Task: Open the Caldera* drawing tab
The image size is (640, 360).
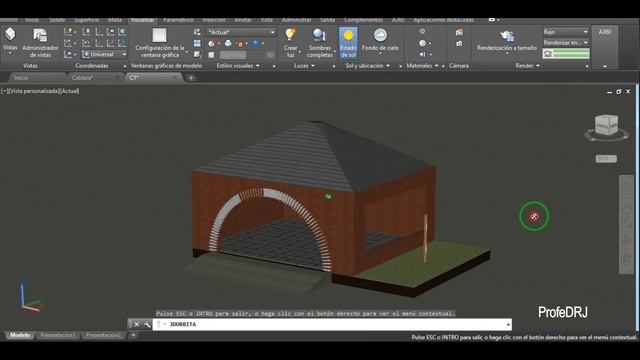Action: (x=95, y=78)
